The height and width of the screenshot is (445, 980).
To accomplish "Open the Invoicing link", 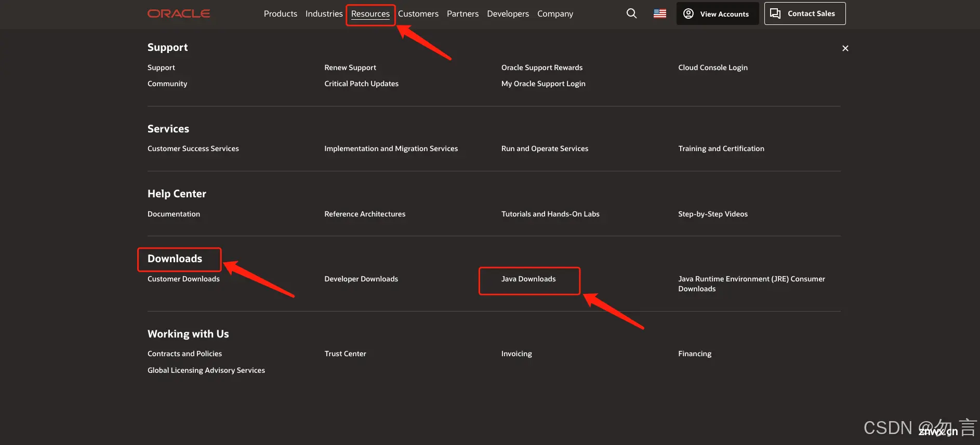I will click(x=517, y=354).
